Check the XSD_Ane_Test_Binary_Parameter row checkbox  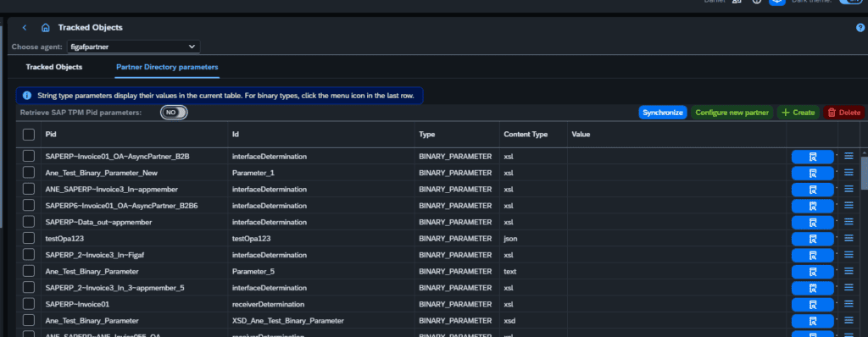click(29, 321)
